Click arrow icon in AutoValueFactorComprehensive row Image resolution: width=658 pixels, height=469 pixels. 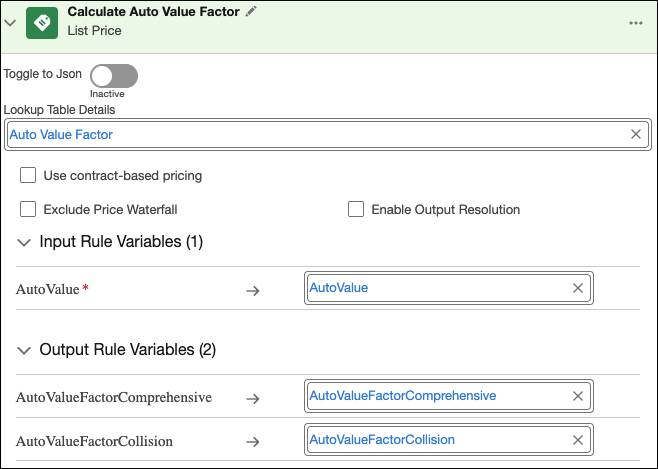(253, 399)
